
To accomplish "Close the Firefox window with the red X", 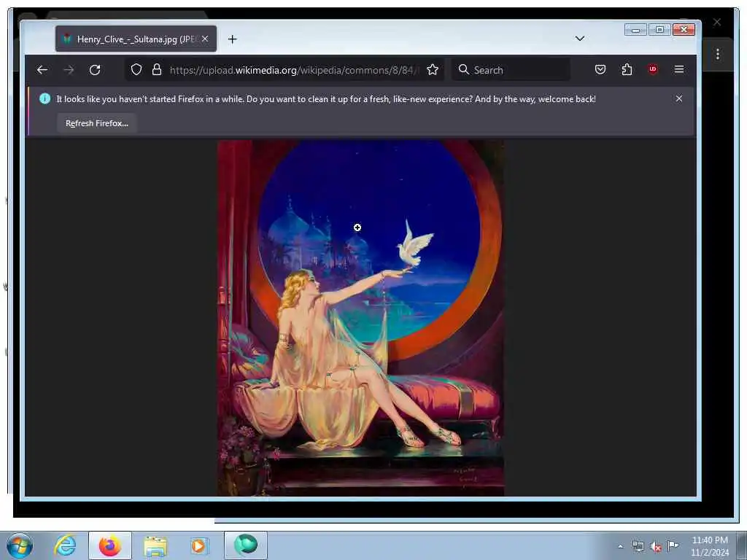I will coord(684,29).
